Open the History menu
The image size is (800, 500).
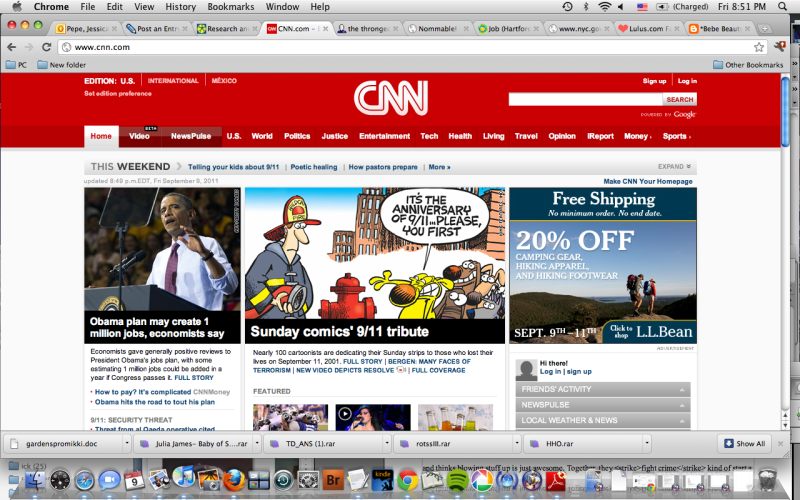(180, 7)
